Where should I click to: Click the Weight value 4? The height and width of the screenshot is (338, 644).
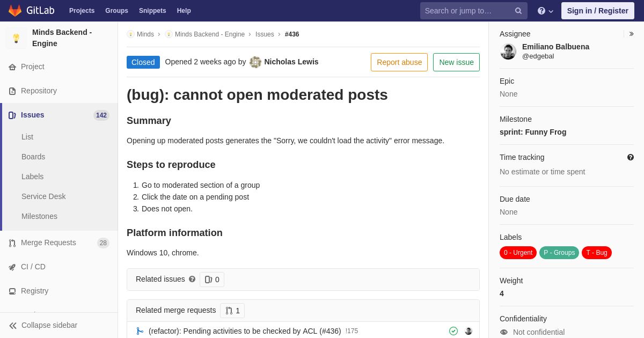[x=502, y=293]
